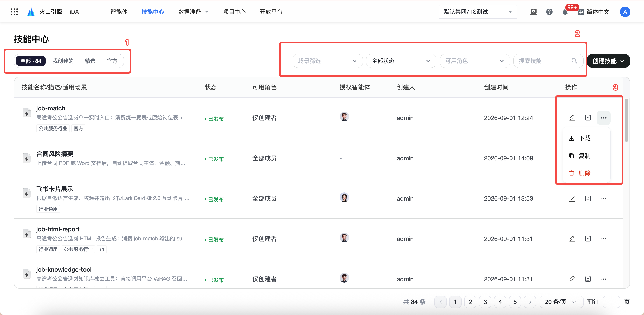
Task: Click authorized agent avatar in job-match row
Action: click(x=344, y=117)
